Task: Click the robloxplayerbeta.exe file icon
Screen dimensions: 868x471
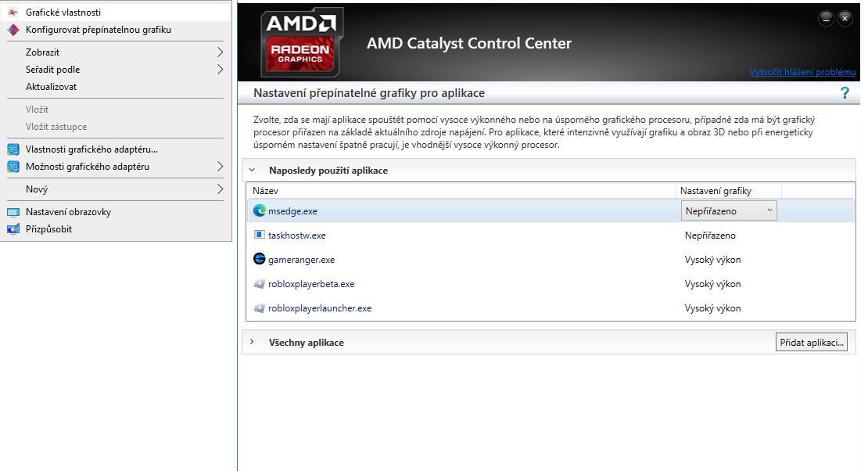Action: point(259,284)
